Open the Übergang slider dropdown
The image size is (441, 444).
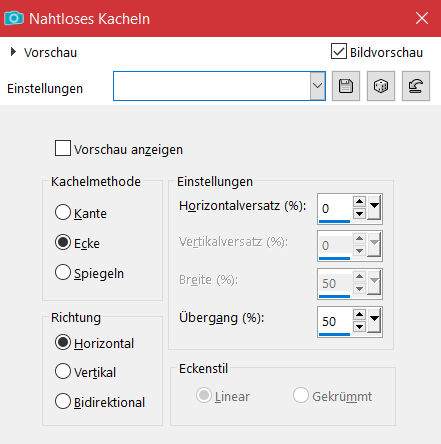pyautogui.click(x=374, y=320)
